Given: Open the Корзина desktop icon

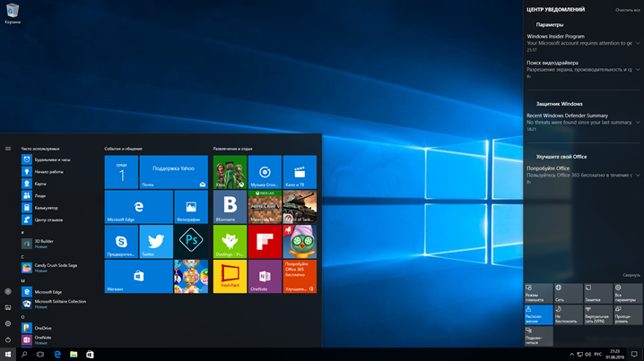Looking at the screenshot, I should coord(13,13).
